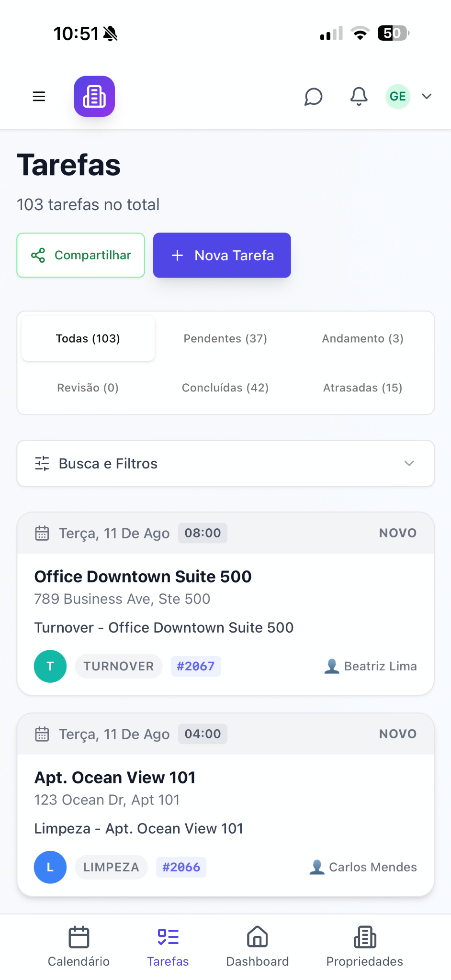Open the hamburger menu

tap(39, 97)
